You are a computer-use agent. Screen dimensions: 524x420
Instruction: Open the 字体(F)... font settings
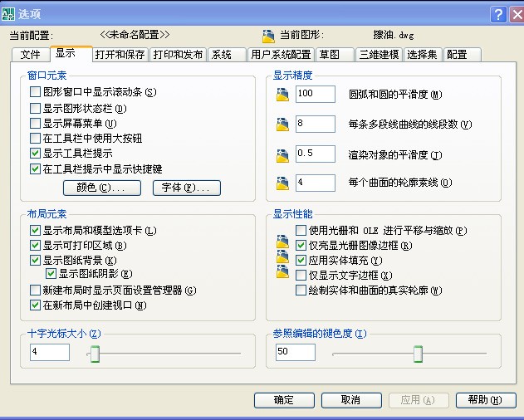187,188
